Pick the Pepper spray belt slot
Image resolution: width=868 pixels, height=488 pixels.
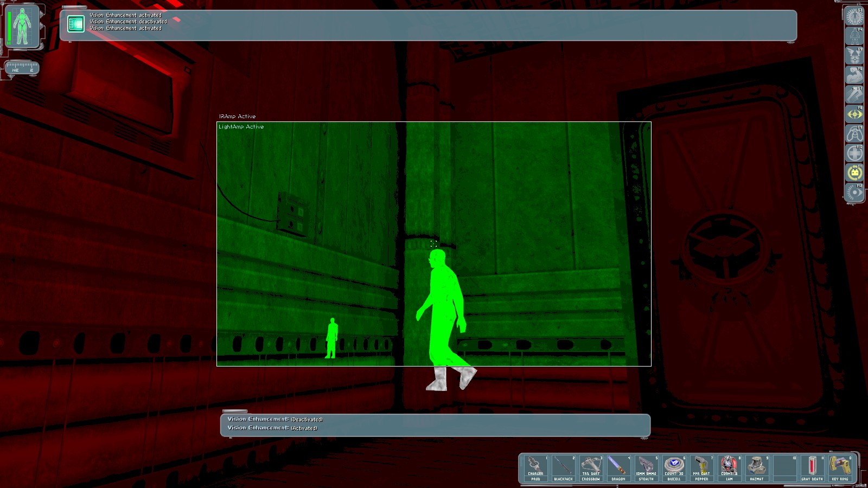pyautogui.click(x=702, y=468)
